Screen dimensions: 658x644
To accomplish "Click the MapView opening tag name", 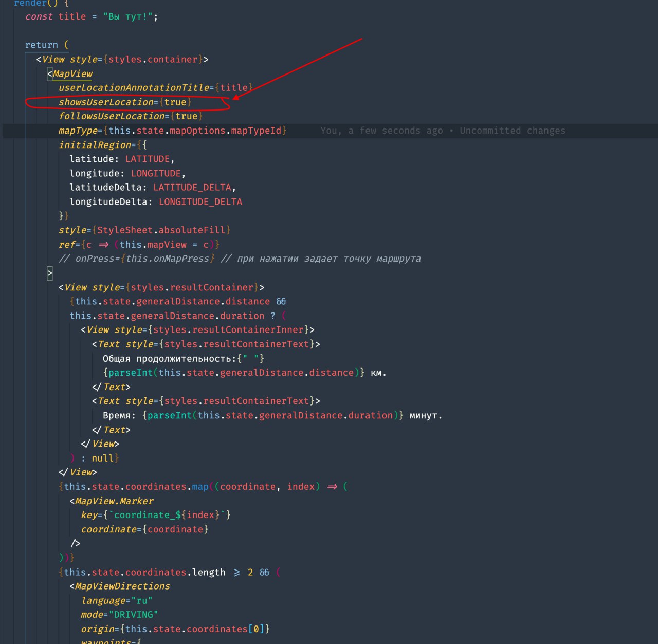I will [x=72, y=73].
